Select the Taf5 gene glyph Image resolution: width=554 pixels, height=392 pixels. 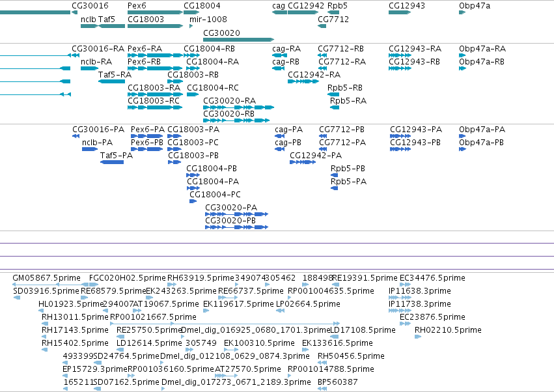click(x=112, y=26)
